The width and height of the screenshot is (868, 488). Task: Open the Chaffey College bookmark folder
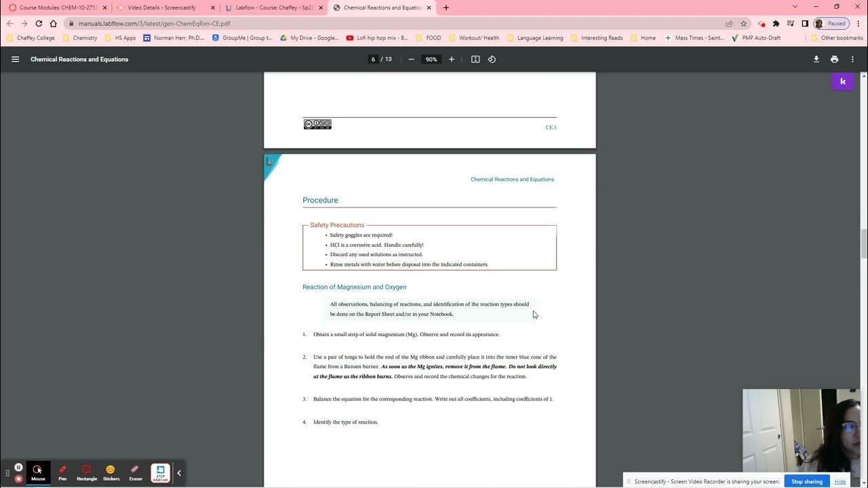click(x=31, y=38)
